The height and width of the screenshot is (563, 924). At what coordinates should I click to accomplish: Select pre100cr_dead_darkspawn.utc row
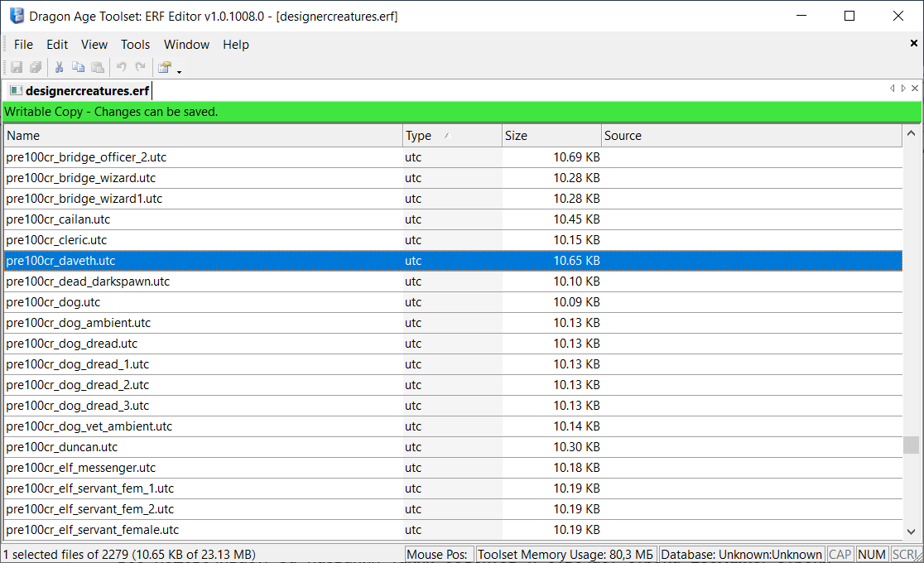point(453,281)
